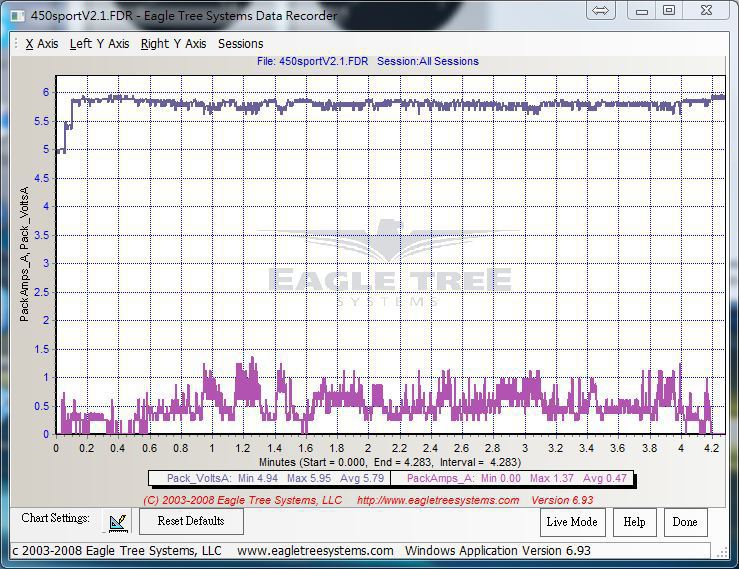Switch to Live Mode
The width and height of the screenshot is (739, 569).
point(571,522)
